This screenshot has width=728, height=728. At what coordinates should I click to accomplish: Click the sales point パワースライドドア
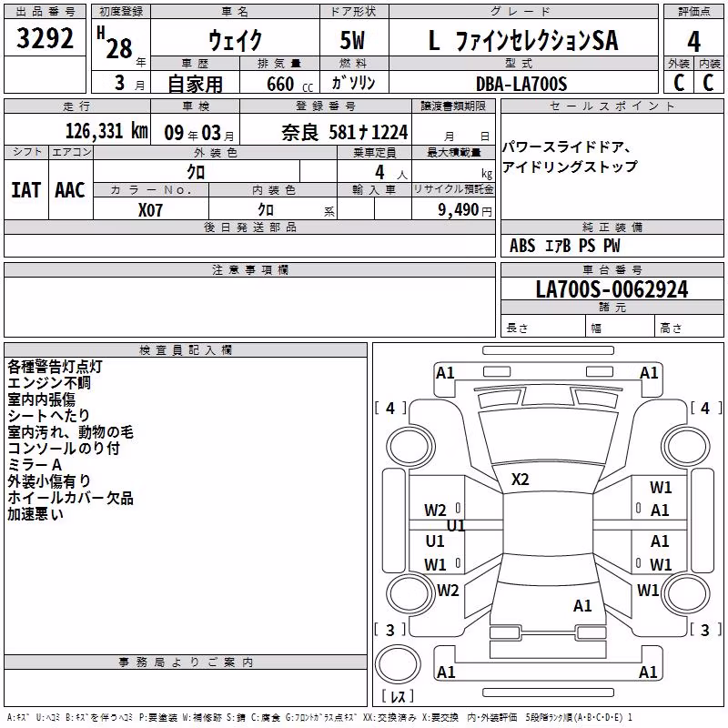tap(567, 147)
